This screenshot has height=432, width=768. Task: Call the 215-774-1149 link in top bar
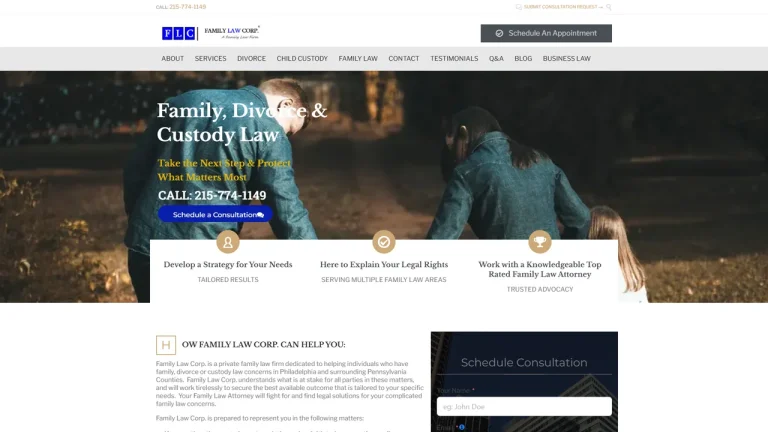point(188,7)
